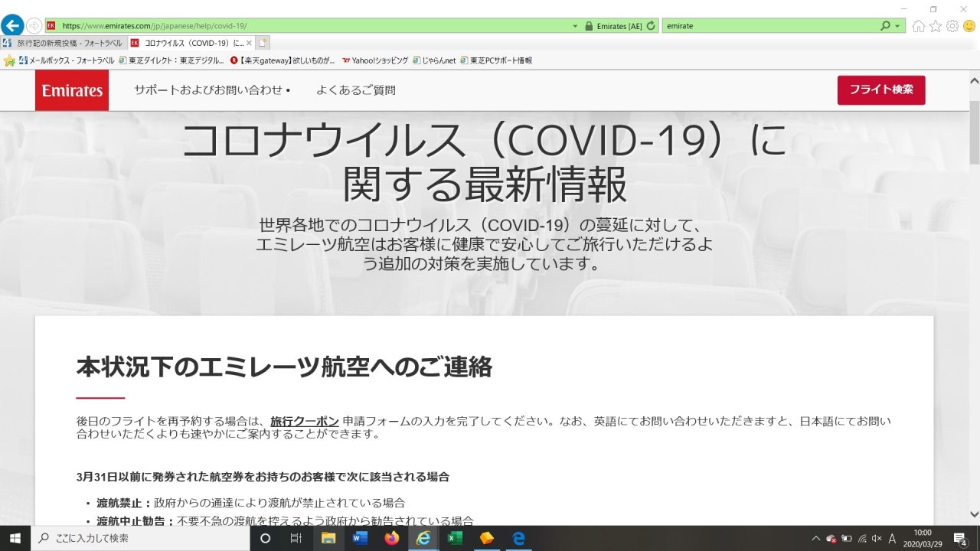Click the tray security warning icon
The image size is (980, 551).
[x=831, y=538]
